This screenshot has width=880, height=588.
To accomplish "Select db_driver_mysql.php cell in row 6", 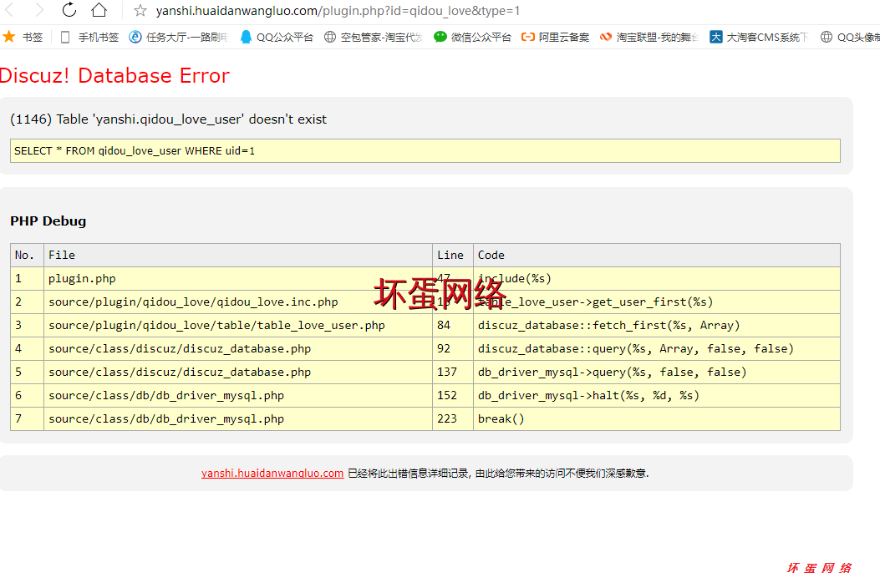I will (x=238, y=396).
